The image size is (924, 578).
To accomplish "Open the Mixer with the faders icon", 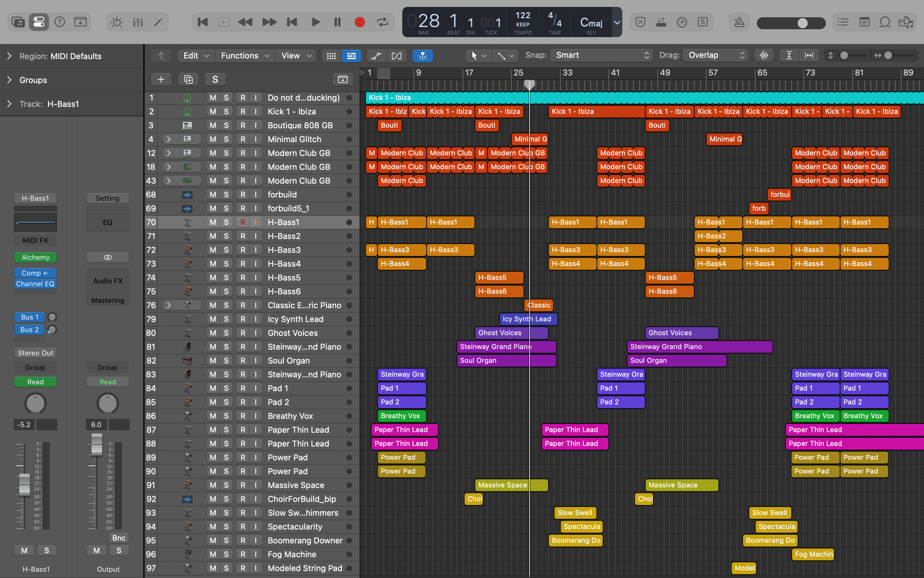I will pyautogui.click(x=138, y=22).
